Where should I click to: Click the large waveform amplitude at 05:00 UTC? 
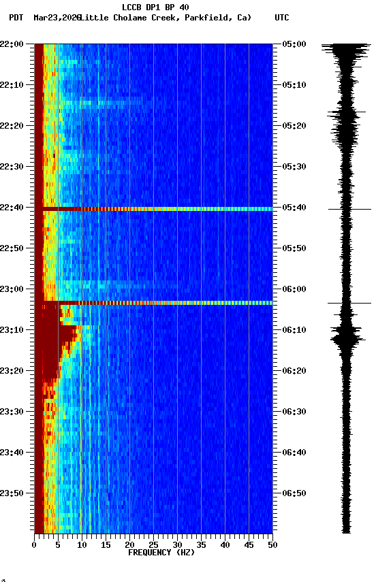[x=345, y=50]
